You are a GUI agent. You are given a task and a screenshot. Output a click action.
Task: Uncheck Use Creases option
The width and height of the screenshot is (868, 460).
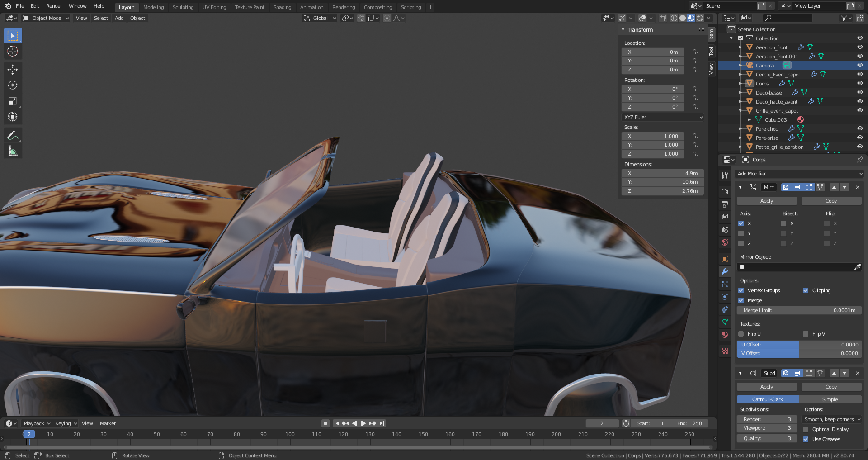coord(806,439)
